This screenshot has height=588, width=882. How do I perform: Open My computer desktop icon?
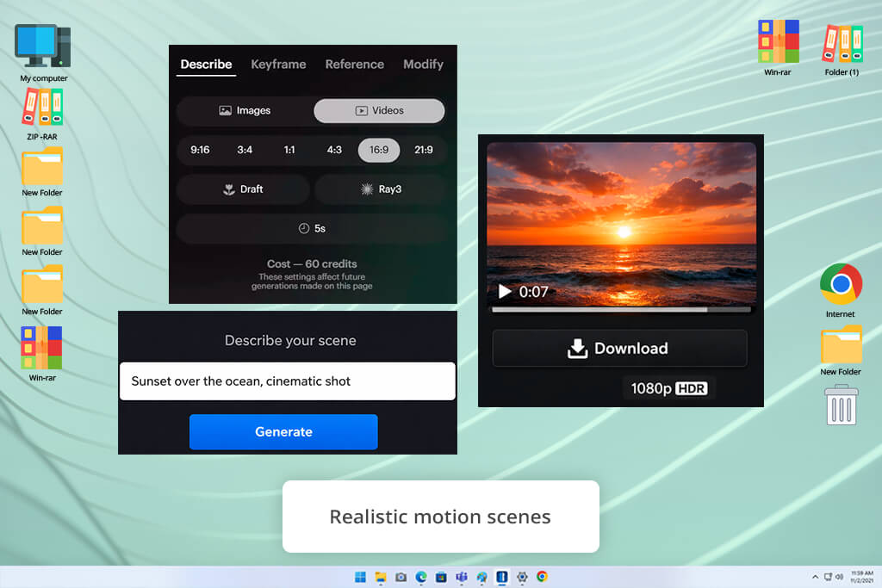click(43, 53)
